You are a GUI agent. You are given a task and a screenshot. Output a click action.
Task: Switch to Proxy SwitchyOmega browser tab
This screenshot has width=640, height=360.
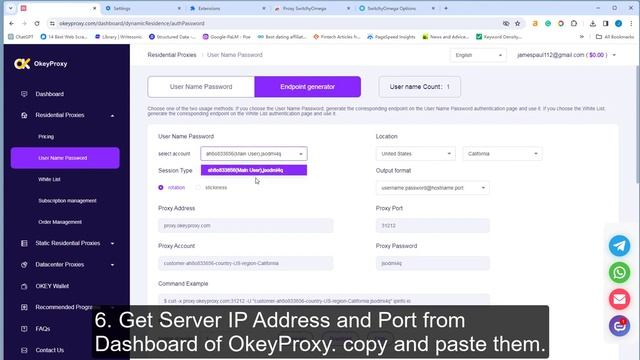click(313, 8)
